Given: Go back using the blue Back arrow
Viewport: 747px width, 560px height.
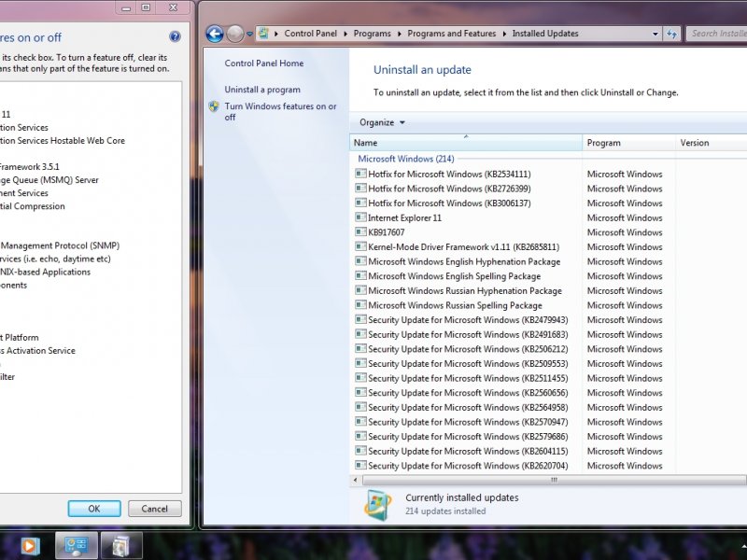Looking at the screenshot, I should (x=215, y=34).
